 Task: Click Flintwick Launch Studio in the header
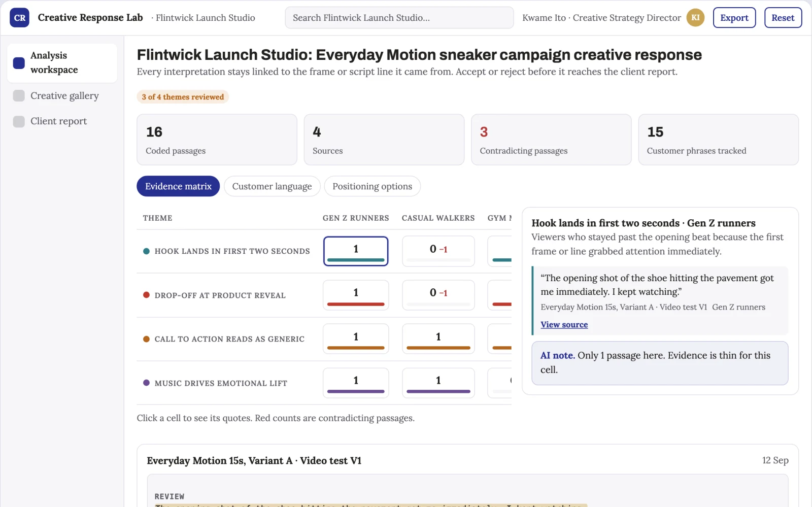[x=205, y=18]
